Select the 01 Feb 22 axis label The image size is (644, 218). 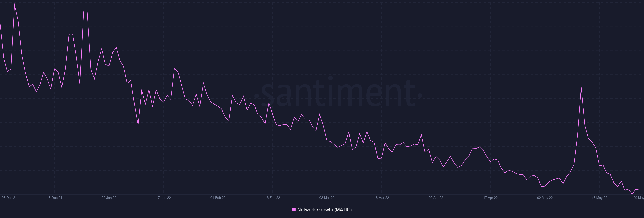pos(218,198)
